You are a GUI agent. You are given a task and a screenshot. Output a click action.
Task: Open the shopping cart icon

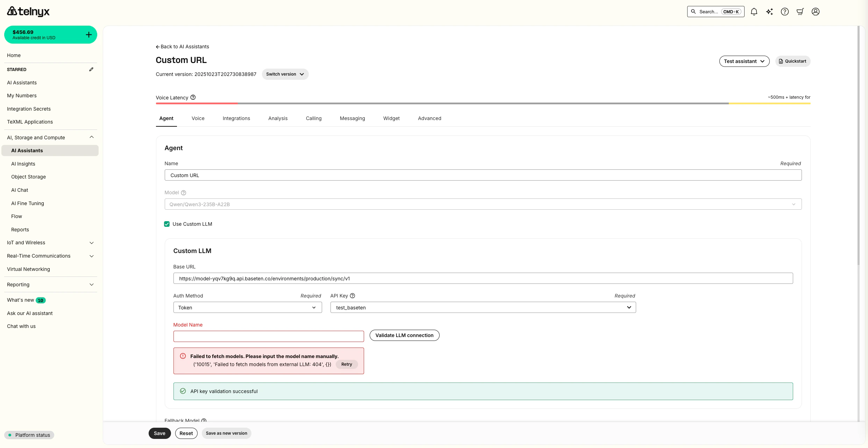(800, 12)
